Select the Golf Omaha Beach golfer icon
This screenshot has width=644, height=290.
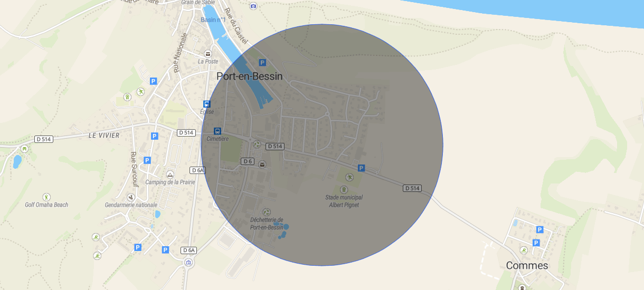click(x=46, y=197)
